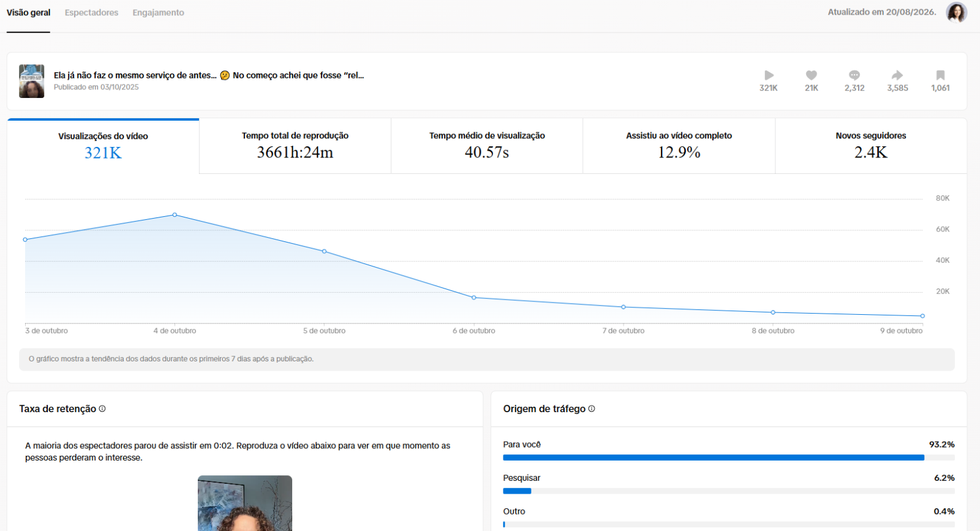Click the chart data point for 9 de outubro
The height and width of the screenshot is (531, 980).
click(x=922, y=316)
